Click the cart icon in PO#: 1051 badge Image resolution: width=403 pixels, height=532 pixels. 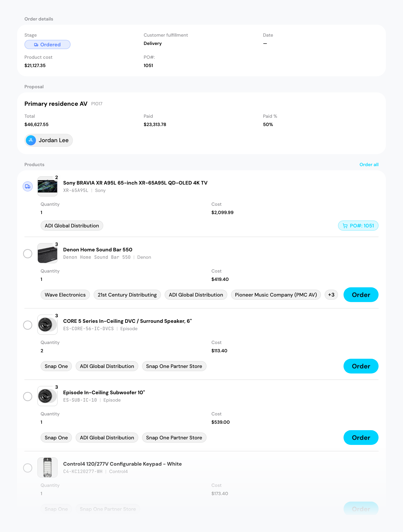345,226
